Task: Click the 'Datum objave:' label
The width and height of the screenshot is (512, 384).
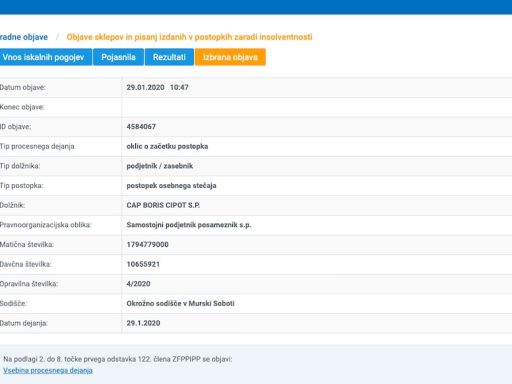Action: click(23, 87)
